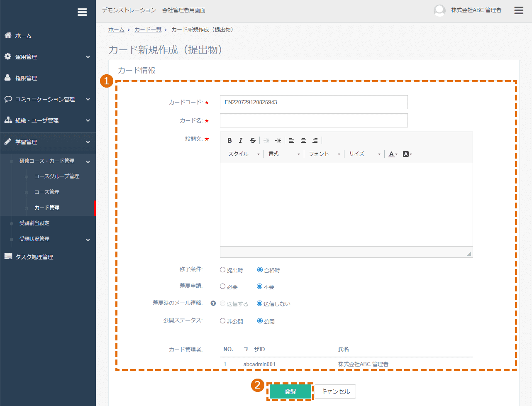Click the 権限管理 person icon
Image resolution: width=532 pixels, height=406 pixels.
(8, 78)
